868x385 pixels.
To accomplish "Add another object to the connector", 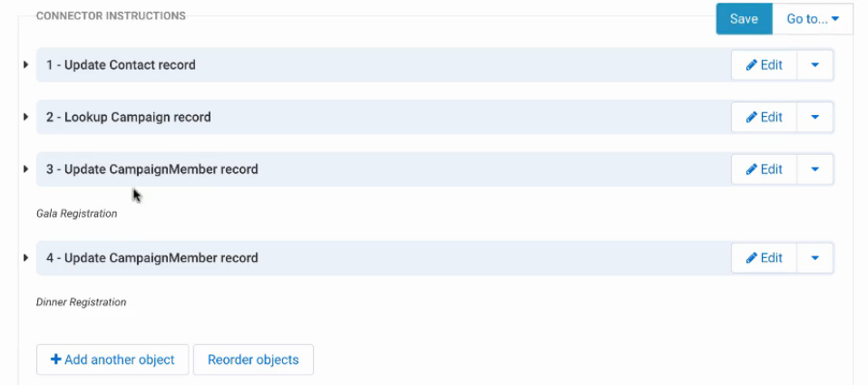I will [112, 360].
